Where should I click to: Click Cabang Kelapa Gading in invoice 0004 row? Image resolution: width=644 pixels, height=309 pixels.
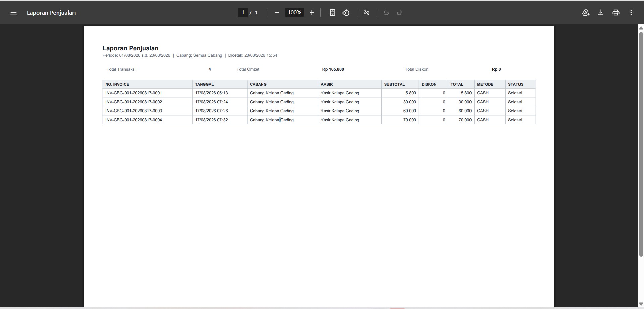click(x=272, y=120)
